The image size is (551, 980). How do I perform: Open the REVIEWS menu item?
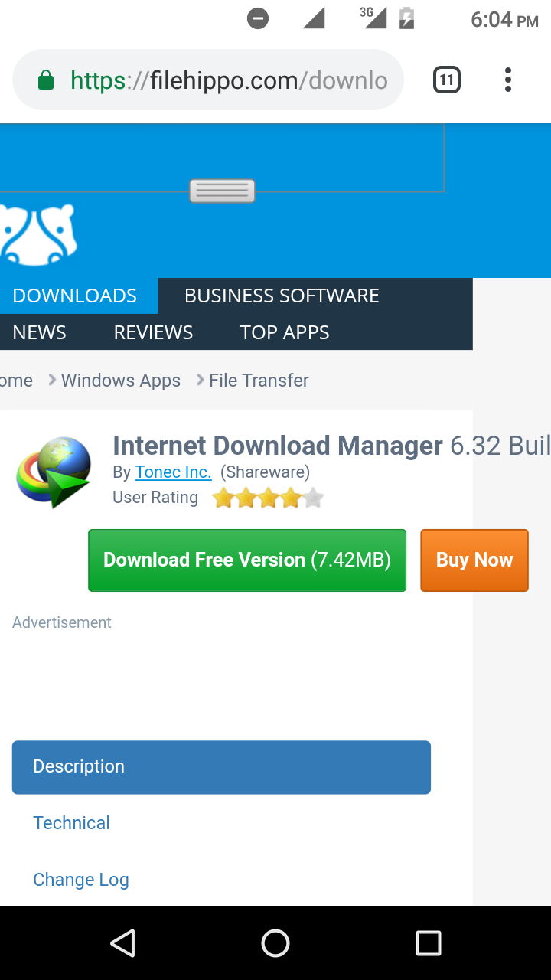[x=153, y=332]
